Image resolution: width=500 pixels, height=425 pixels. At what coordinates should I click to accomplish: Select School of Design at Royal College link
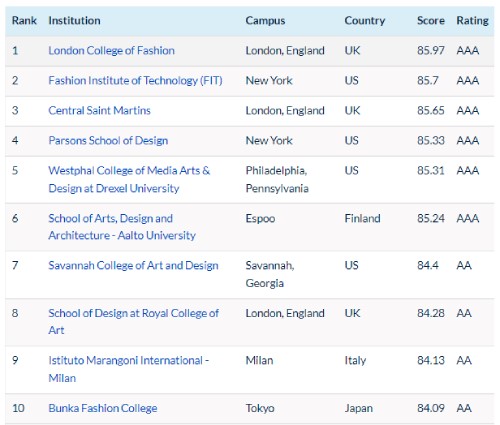tap(133, 322)
